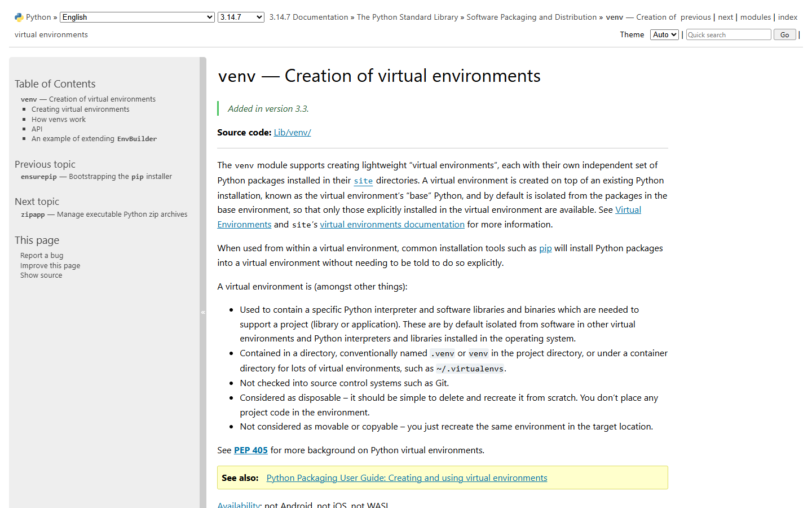Click 'Improve this page' in sidebar

[50, 266]
